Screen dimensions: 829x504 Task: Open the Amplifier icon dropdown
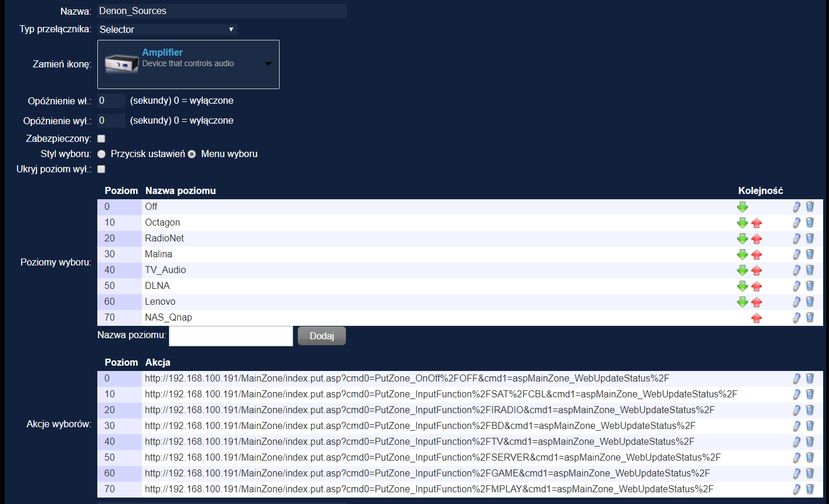click(x=188, y=64)
